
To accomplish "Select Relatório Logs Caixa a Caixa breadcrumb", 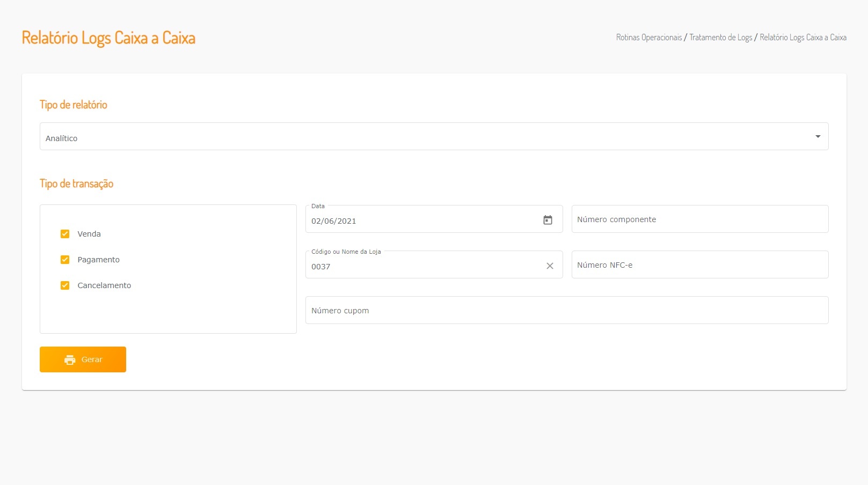I will pyautogui.click(x=803, y=38).
